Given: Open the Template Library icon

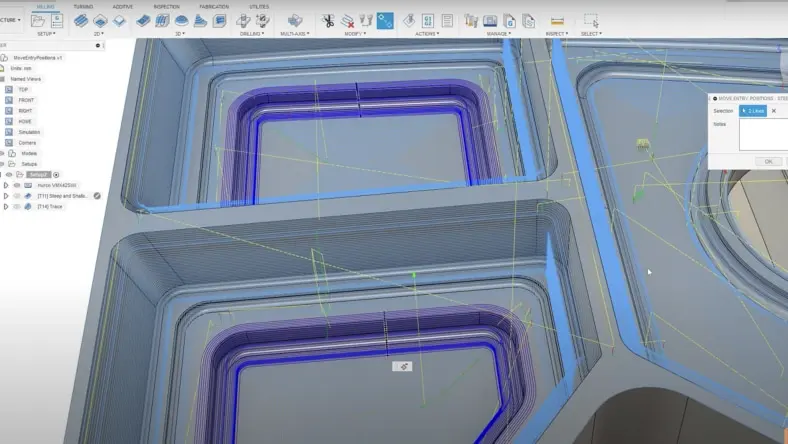Looking at the screenshot, I should pos(528,21).
